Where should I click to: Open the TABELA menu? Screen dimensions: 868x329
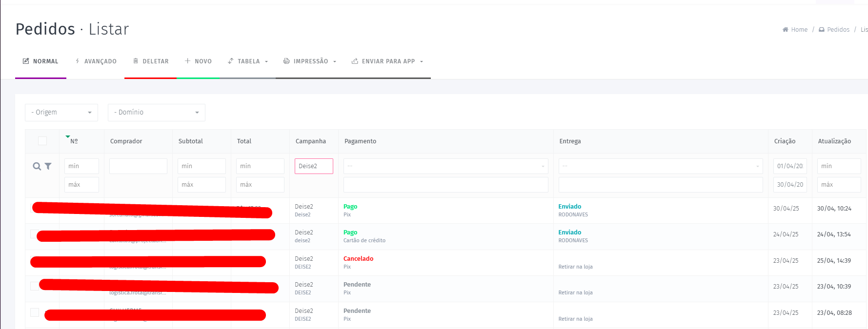point(248,61)
